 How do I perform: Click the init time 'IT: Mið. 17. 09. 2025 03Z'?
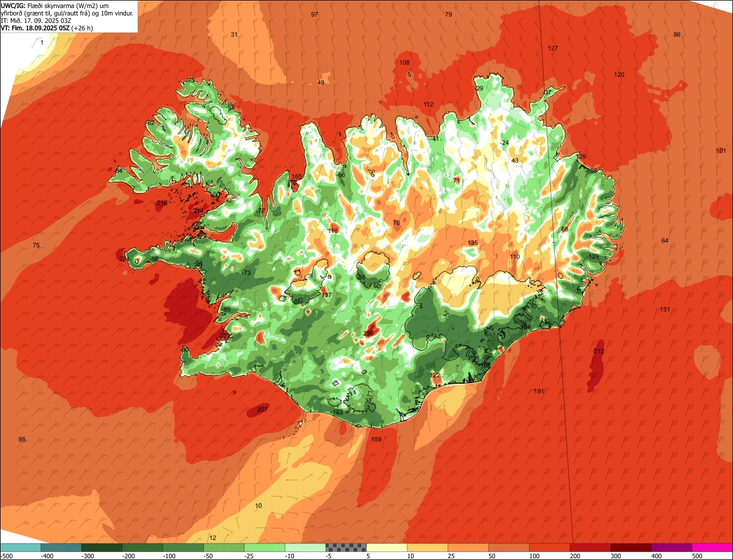[x=36, y=20]
